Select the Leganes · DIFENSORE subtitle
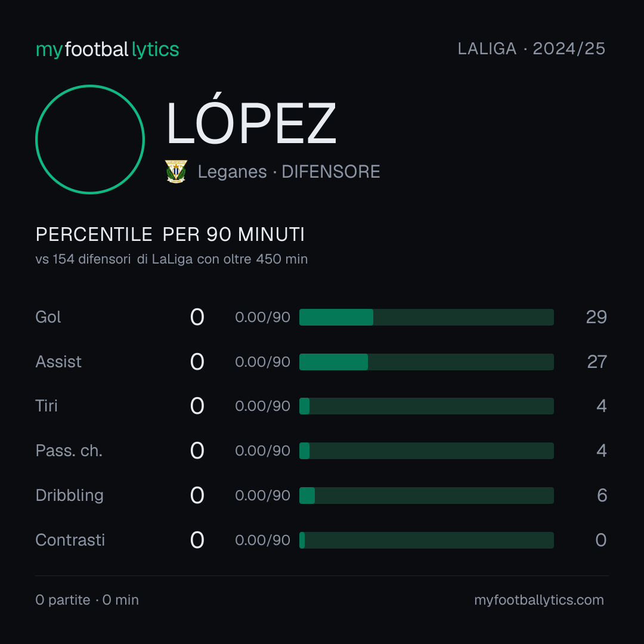Screen dimensions: 644x644 (289, 172)
